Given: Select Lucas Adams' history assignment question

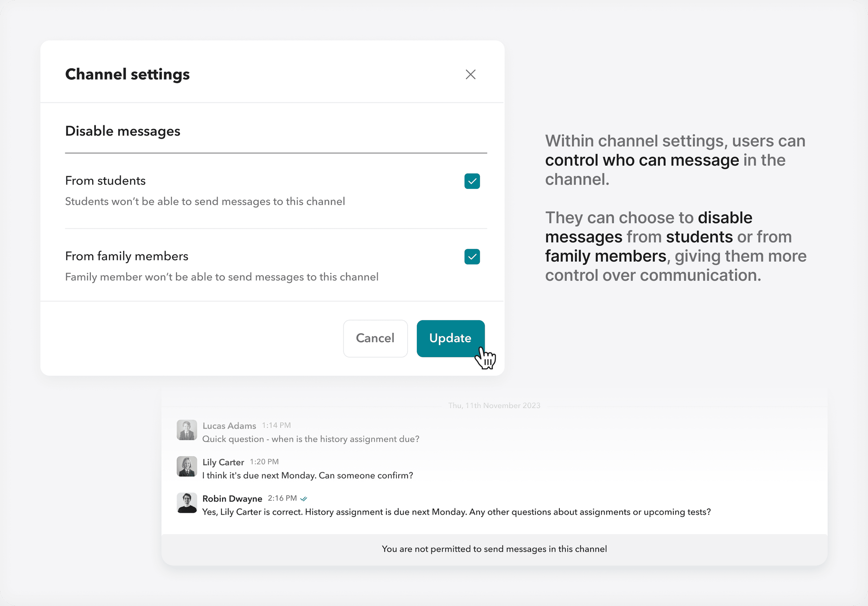Looking at the screenshot, I should (311, 439).
